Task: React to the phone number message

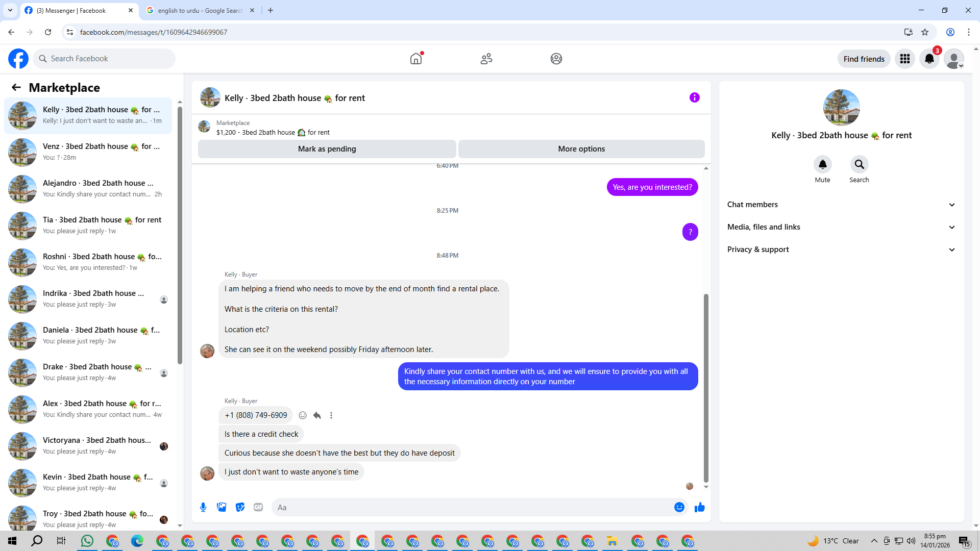Action: tap(303, 415)
